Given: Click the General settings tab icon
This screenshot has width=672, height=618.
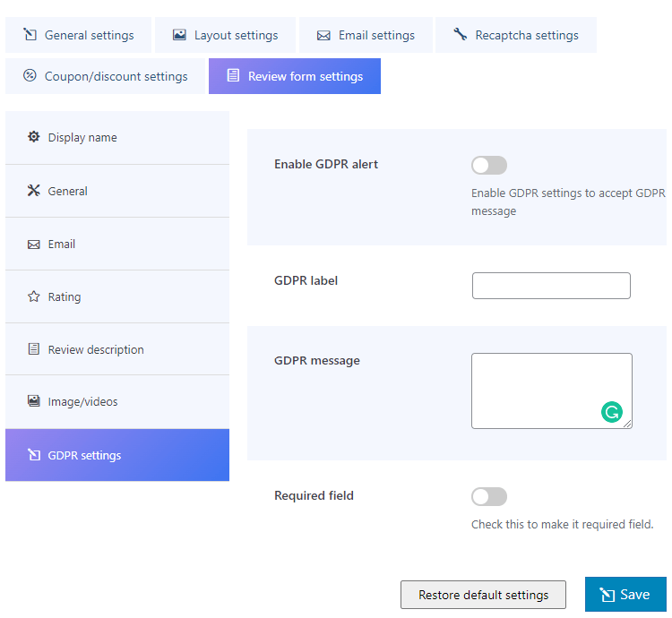Looking at the screenshot, I should pyautogui.click(x=30, y=35).
